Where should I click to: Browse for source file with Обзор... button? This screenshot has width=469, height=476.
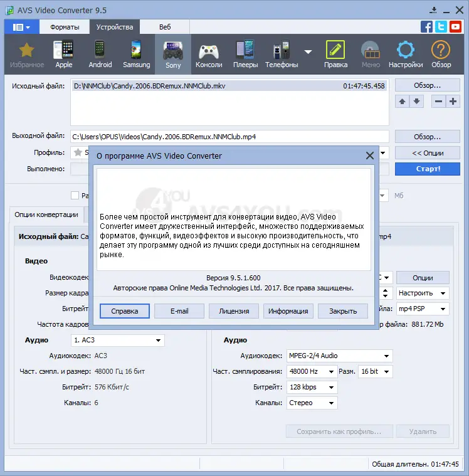[x=428, y=85]
